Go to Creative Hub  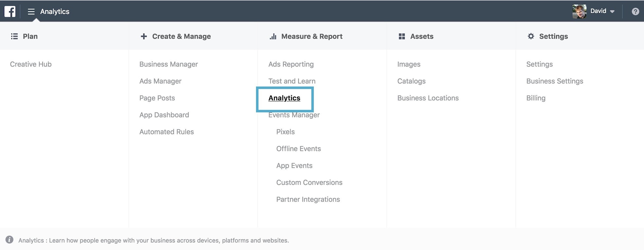tap(31, 64)
